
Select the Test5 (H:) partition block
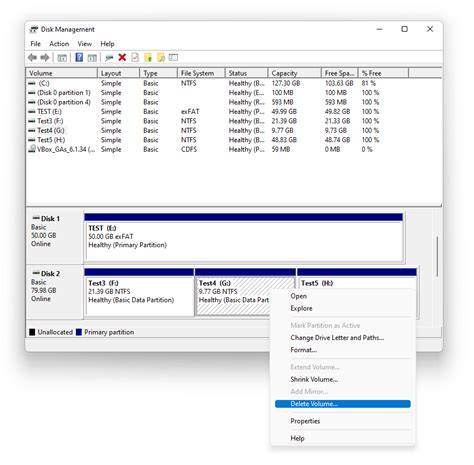pos(357,279)
